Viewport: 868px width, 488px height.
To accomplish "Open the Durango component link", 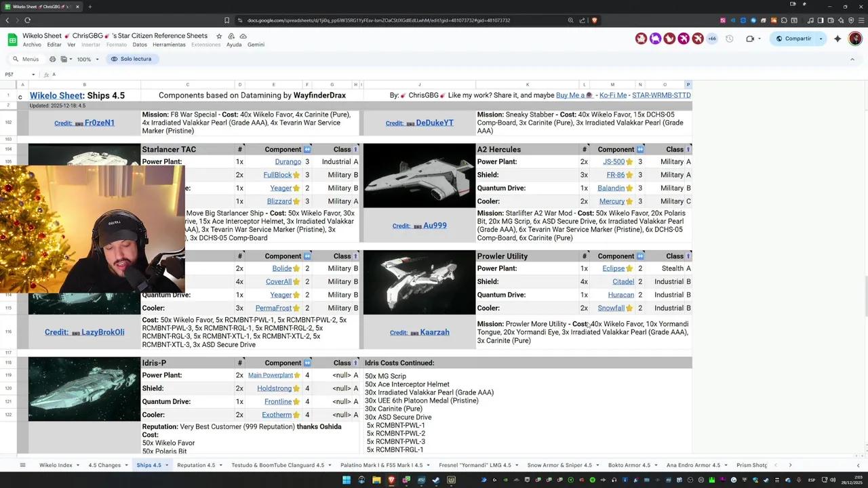I will coord(288,162).
